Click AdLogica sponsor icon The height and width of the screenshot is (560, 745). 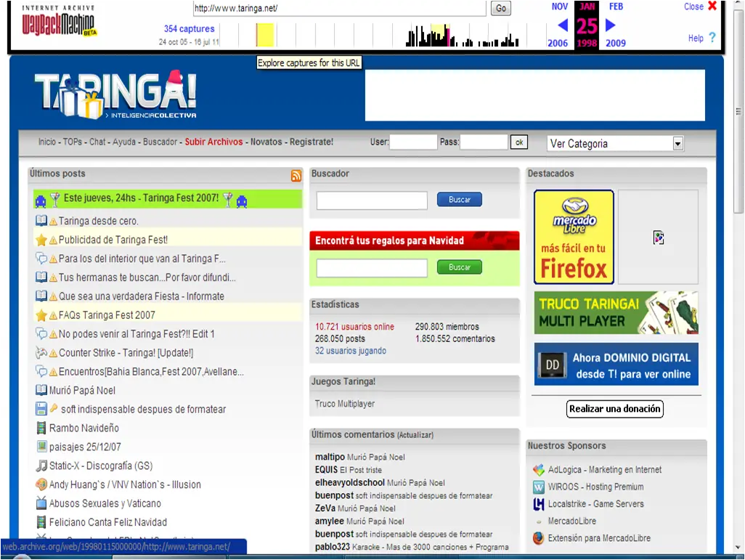[x=538, y=470]
